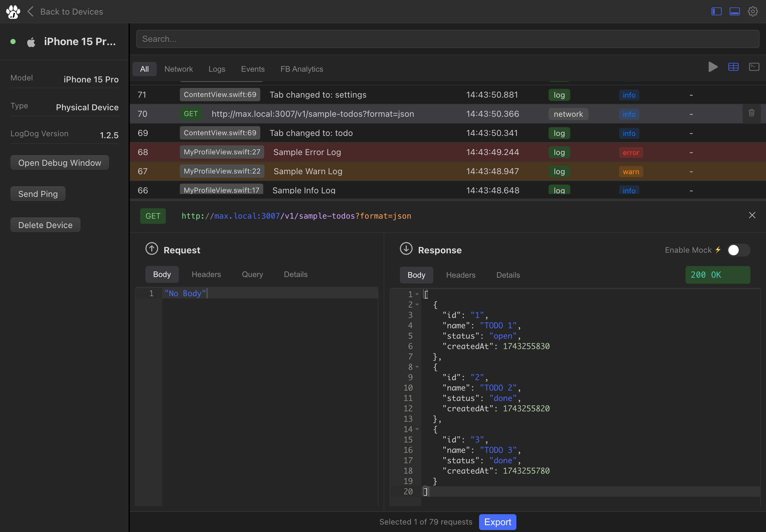This screenshot has width=766, height=532.
Task: Select the Request Body tab
Action: [162, 274]
